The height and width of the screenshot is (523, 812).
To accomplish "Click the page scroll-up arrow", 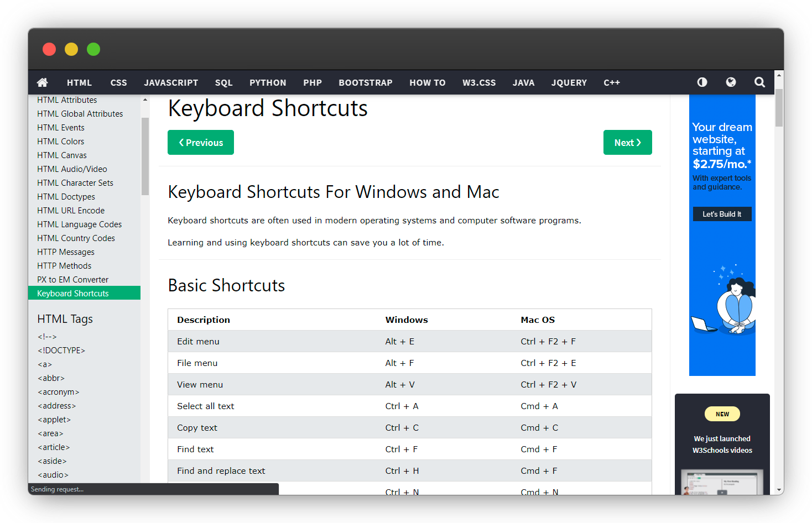I will point(779,75).
